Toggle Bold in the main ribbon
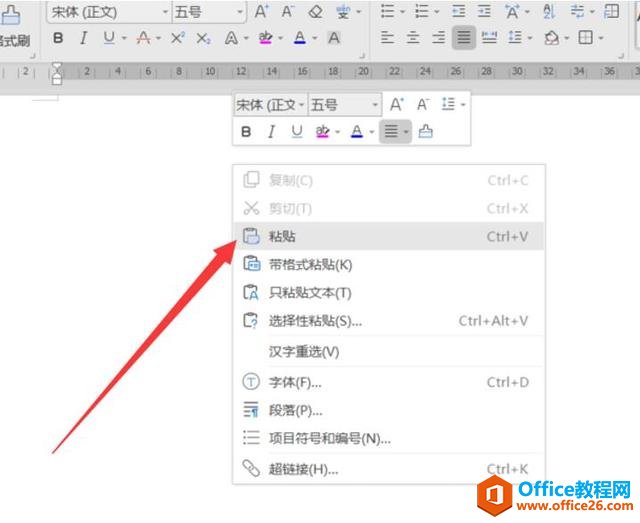Screen dimensions: 640x523 pos(58,38)
